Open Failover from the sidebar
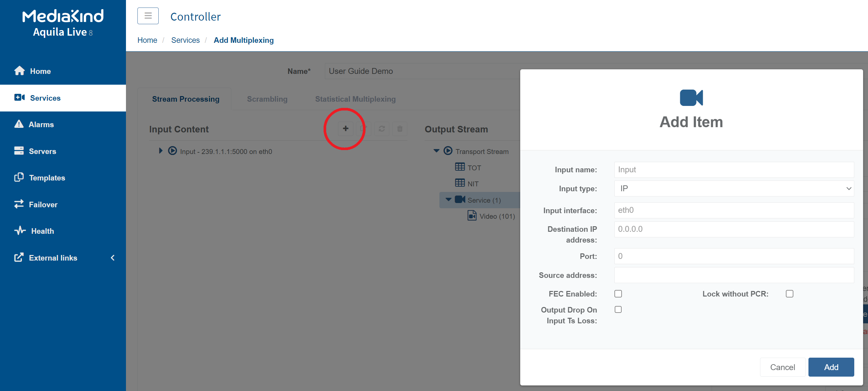This screenshot has width=868, height=391. [43, 204]
